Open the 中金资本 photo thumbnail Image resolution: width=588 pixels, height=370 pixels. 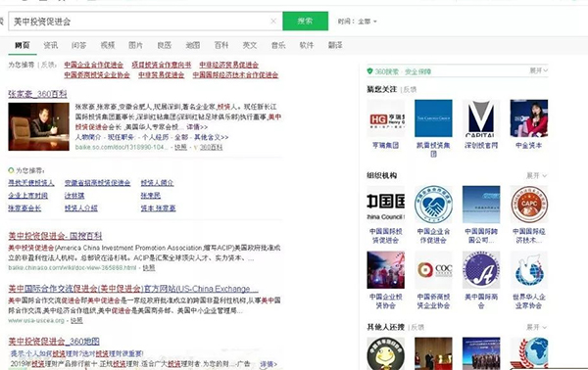(x=529, y=118)
